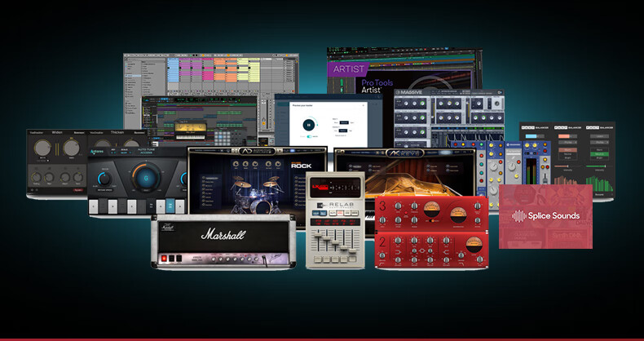Screen dimensions: 644x341
Task: Click the Retune Speed knob in Auto-Tune
Action: (104, 179)
